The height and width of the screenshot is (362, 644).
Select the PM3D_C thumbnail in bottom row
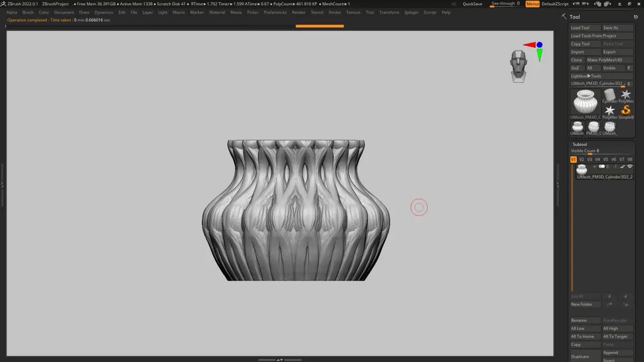coord(593,128)
